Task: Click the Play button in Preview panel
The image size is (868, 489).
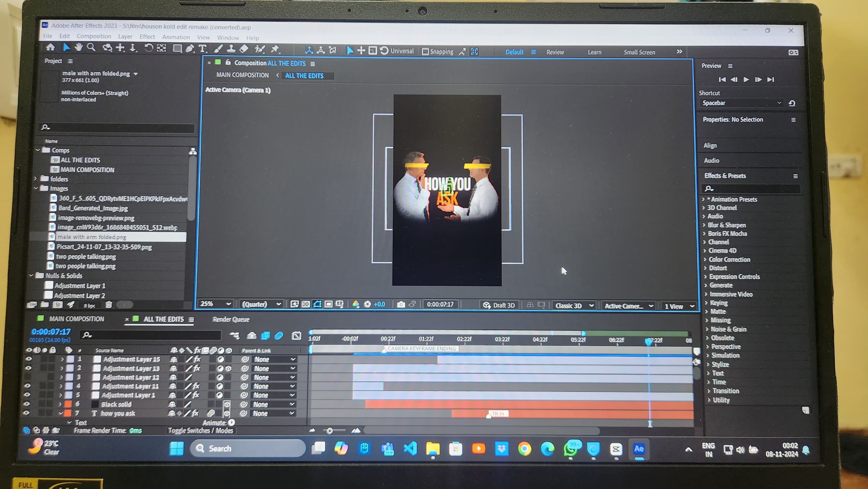Action: (746, 80)
